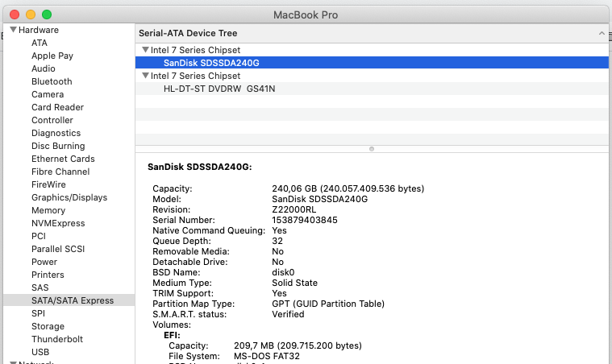Open the SAS category

[x=40, y=287]
